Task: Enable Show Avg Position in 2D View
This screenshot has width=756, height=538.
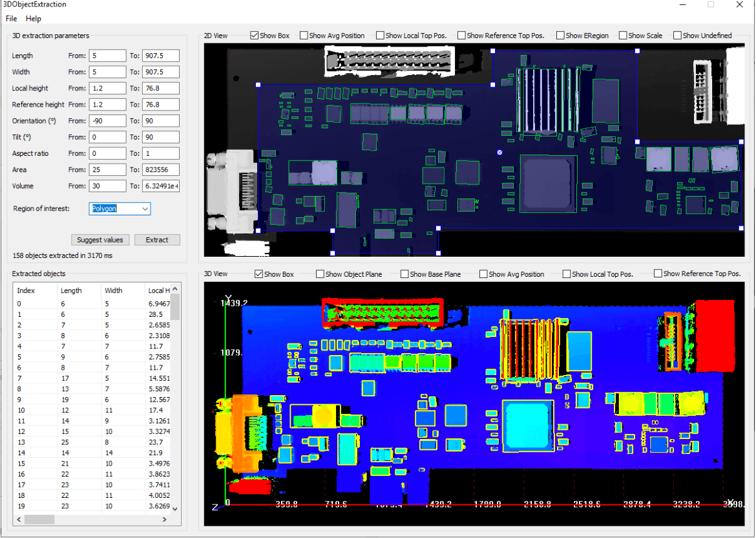Action: tap(304, 36)
